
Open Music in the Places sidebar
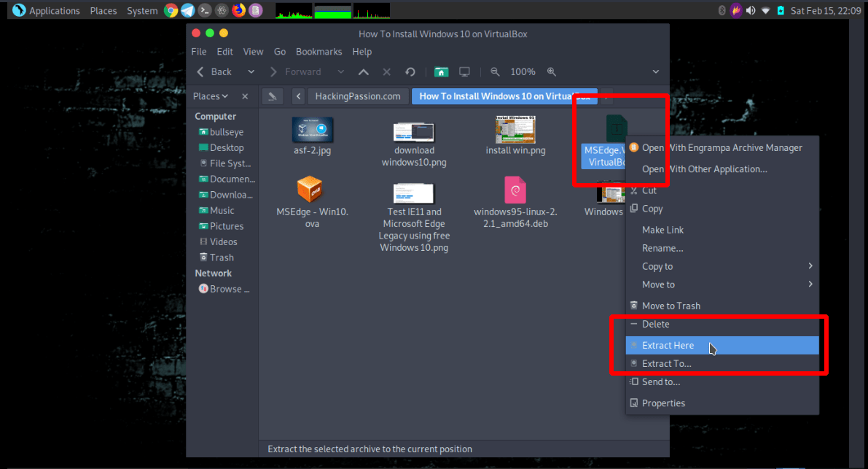click(x=217, y=210)
